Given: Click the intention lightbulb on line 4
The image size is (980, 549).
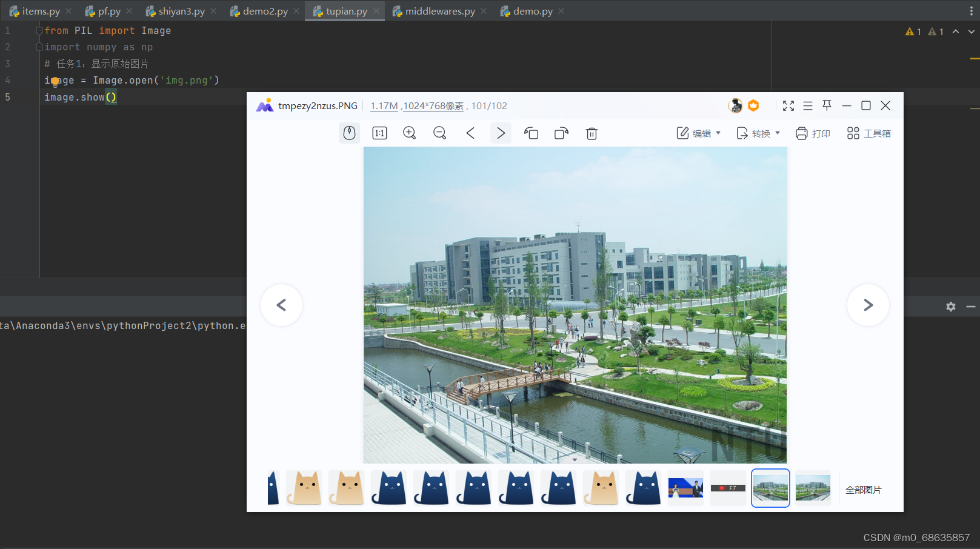Looking at the screenshot, I should 55,81.
